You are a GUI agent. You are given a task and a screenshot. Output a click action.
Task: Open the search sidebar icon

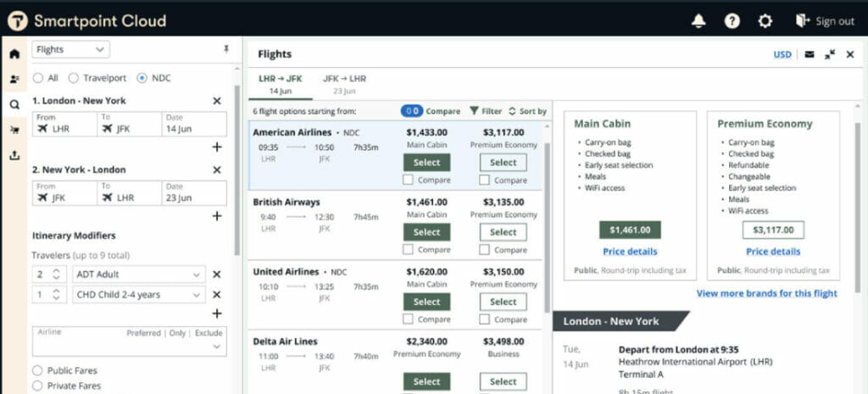[x=14, y=104]
